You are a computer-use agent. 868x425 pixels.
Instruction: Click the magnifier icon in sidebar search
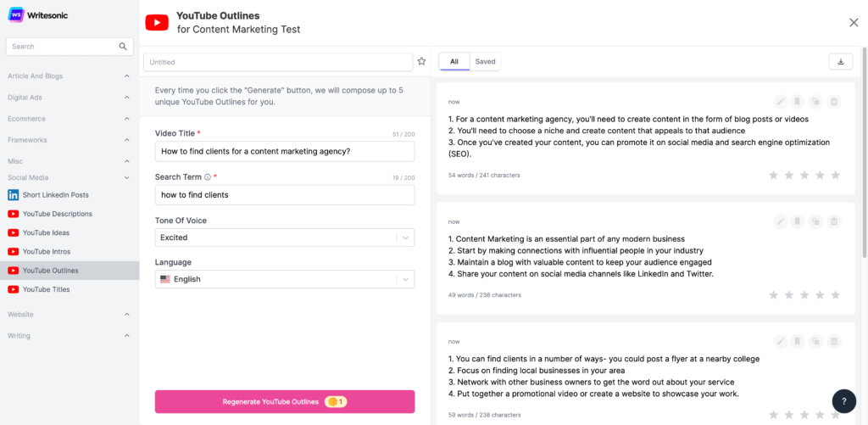click(123, 47)
